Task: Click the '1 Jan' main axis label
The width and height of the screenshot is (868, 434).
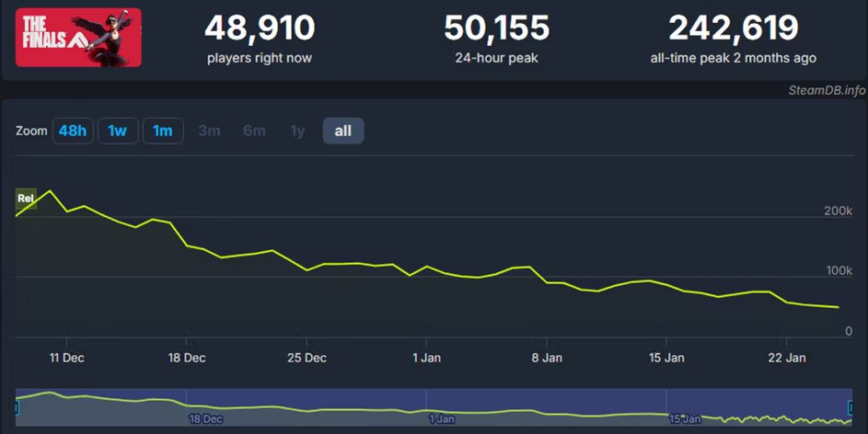Action: (426, 358)
